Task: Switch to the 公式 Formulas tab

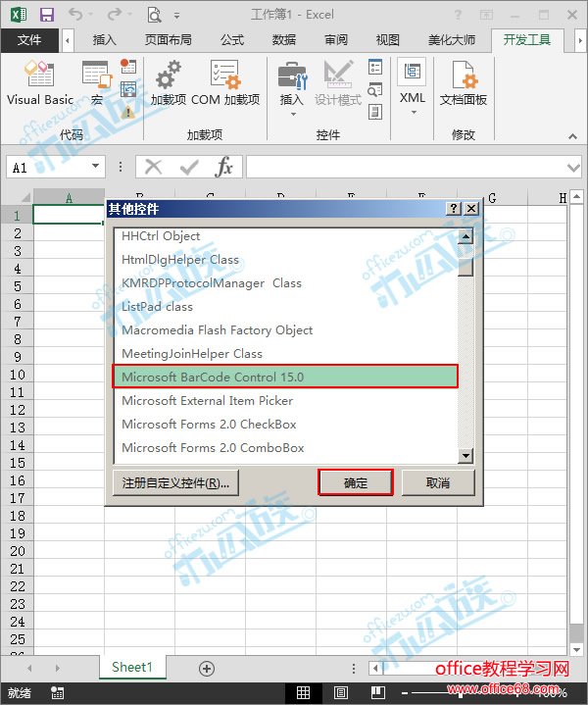Action: (x=232, y=40)
